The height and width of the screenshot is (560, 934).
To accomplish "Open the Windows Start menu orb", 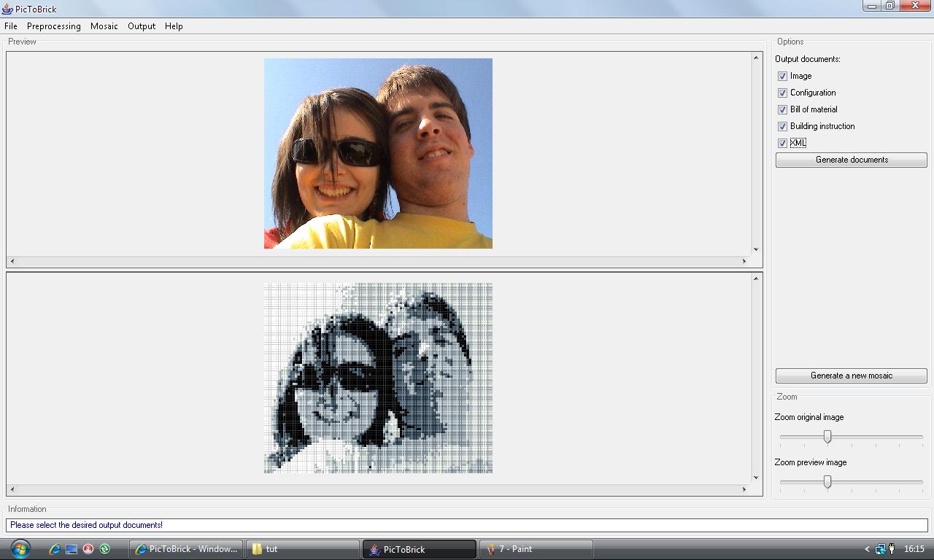I will point(20,548).
